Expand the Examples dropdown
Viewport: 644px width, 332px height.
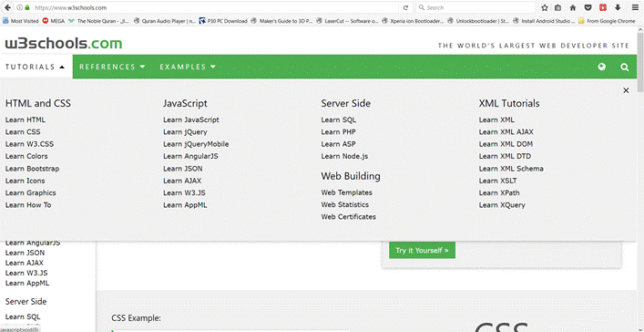188,67
